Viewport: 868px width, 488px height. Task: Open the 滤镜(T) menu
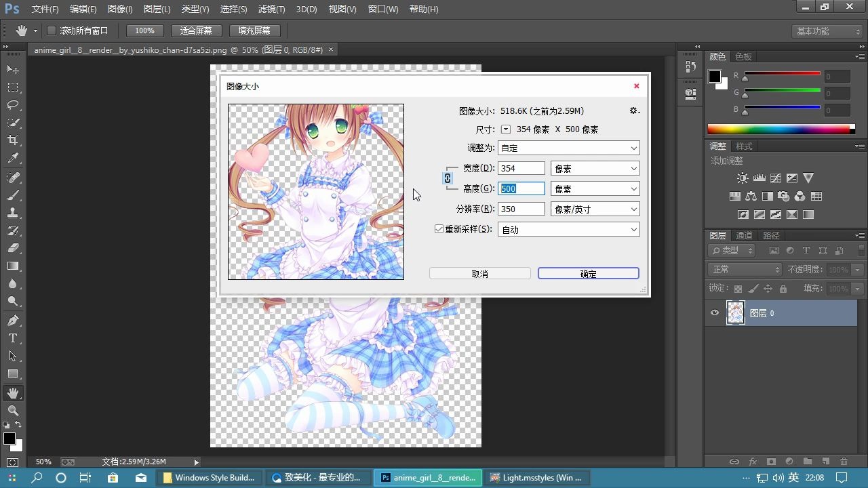(272, 9)
